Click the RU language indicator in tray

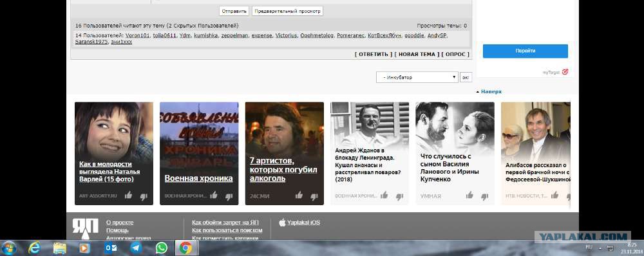[x=589, y=247]
